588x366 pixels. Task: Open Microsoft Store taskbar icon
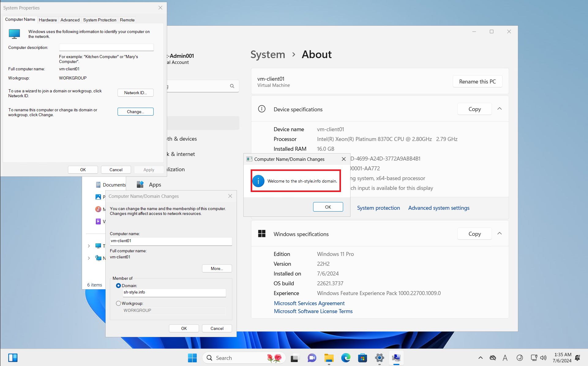pyautogui.click(x=362, y=358)
